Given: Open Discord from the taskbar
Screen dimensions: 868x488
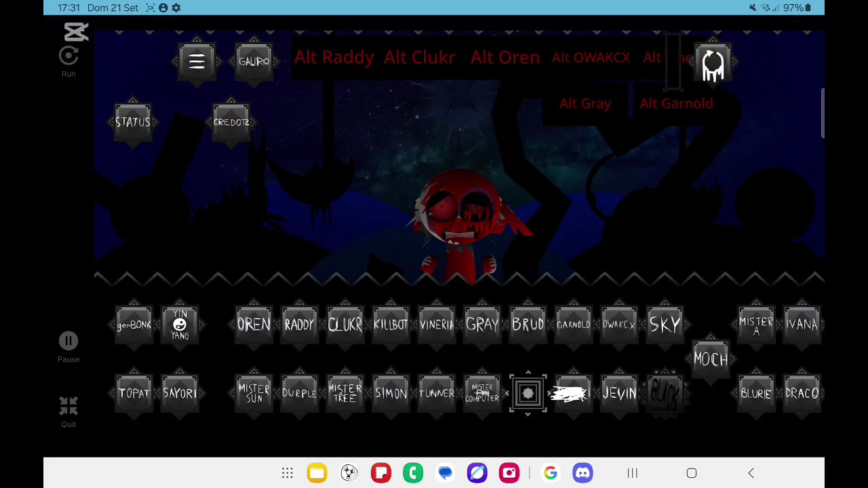Looking at the screenshot, I should pos(583,473).
